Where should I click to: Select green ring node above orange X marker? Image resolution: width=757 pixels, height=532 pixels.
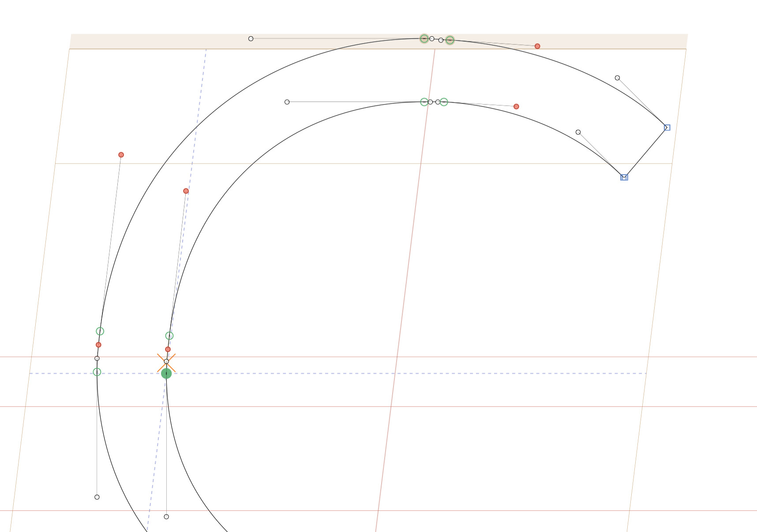pos(169,336)
